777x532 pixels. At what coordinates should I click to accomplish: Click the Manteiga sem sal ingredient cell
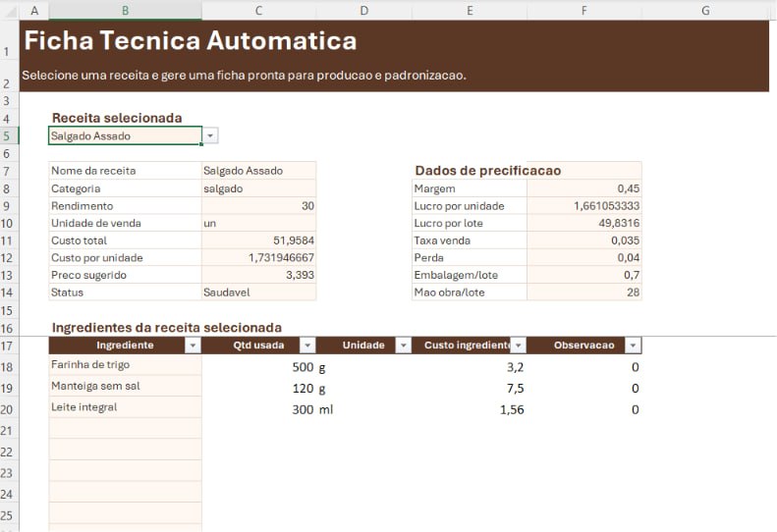click(x=126, y=386)
